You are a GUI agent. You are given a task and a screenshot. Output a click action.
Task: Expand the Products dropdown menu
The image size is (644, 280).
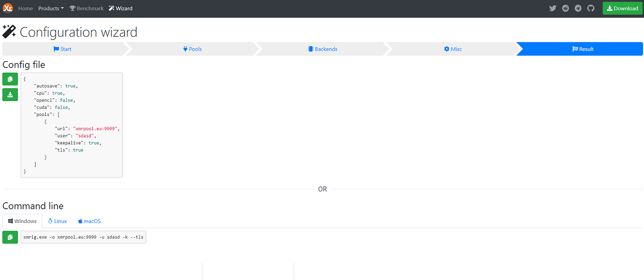coord(51,8)
